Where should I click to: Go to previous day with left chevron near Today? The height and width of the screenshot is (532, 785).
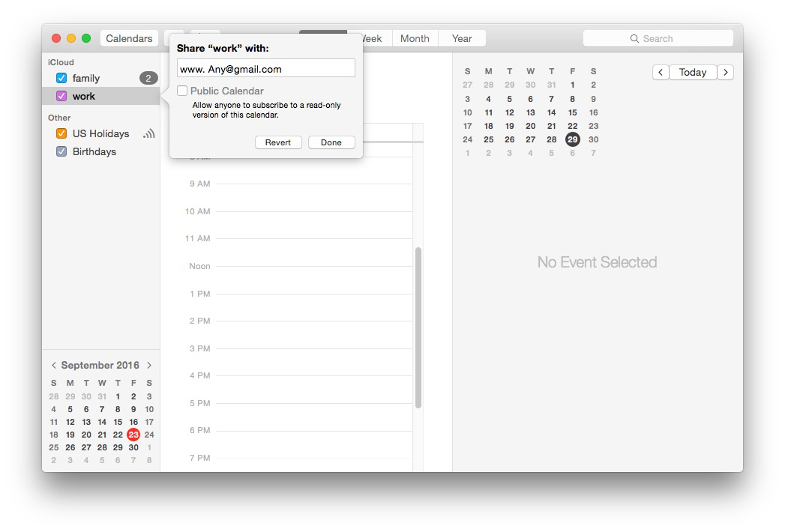pos(661,72)
